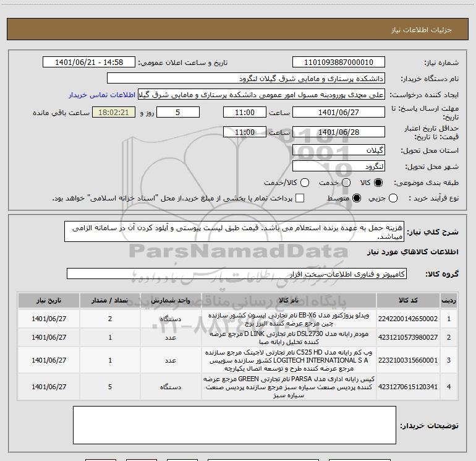Select product code 4231210573980027
476x461 pixels.
click(x=408, y=337)
